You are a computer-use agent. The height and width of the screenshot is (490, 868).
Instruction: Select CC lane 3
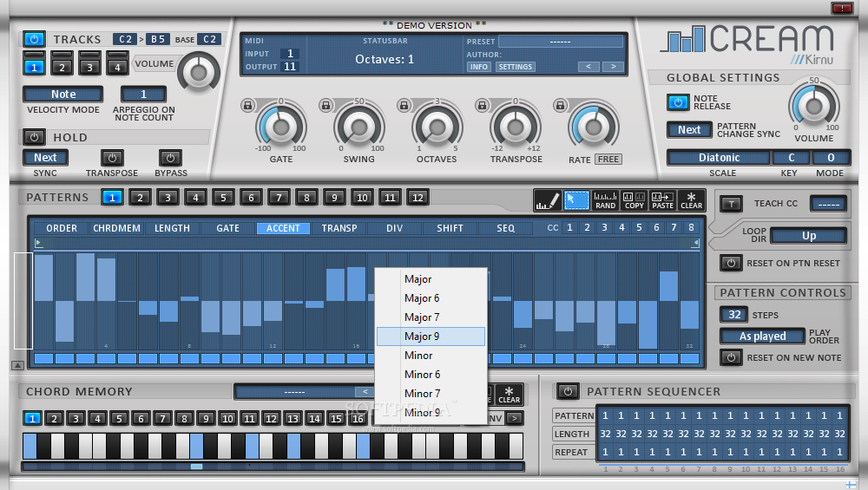click(604, 227)
